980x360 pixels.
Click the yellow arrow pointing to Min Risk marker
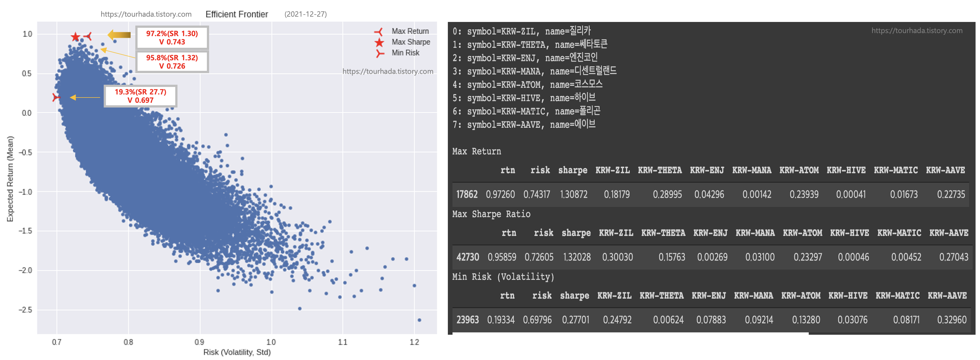click(x=85, y=97)
